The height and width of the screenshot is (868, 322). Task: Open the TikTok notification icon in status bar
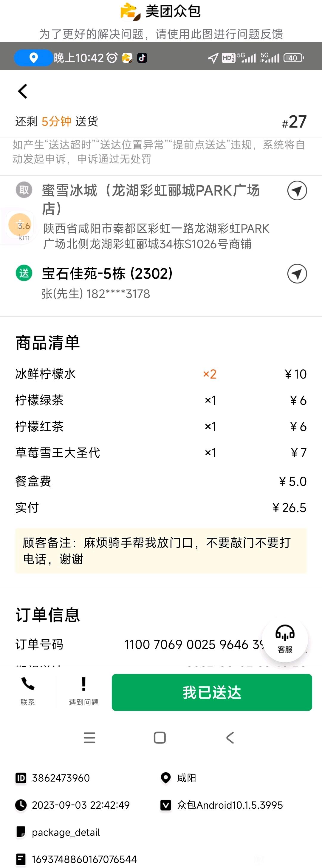pos(142,58)
